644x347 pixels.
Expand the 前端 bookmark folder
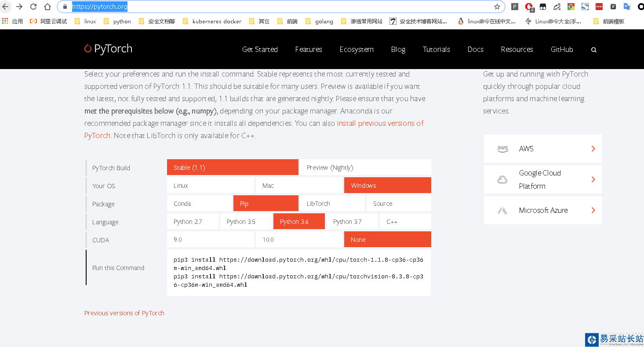coord(287,21)
